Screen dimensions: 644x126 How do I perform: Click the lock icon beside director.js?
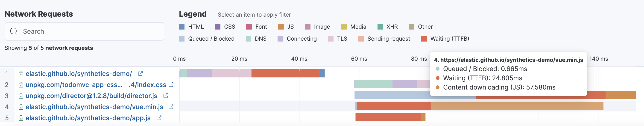pos(21,96)
